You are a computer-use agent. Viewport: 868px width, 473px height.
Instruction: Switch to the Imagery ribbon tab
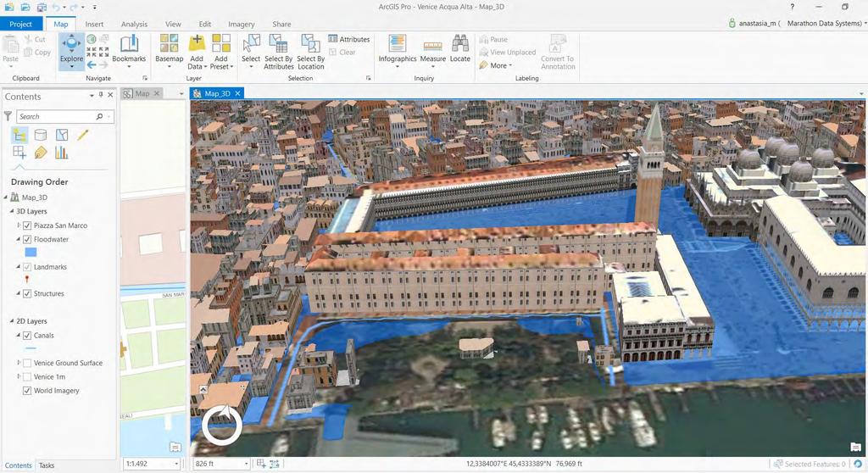coord(242,24)
